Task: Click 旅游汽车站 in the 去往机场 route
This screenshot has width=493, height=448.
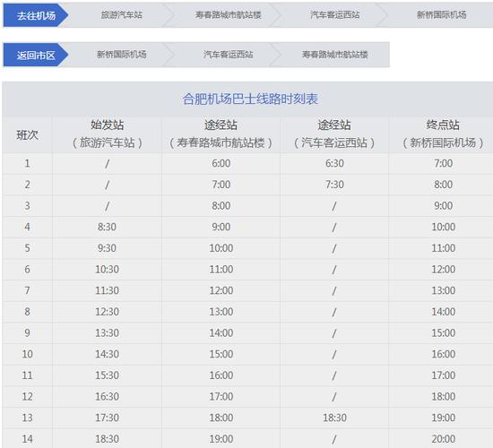Action: (121, 14)
